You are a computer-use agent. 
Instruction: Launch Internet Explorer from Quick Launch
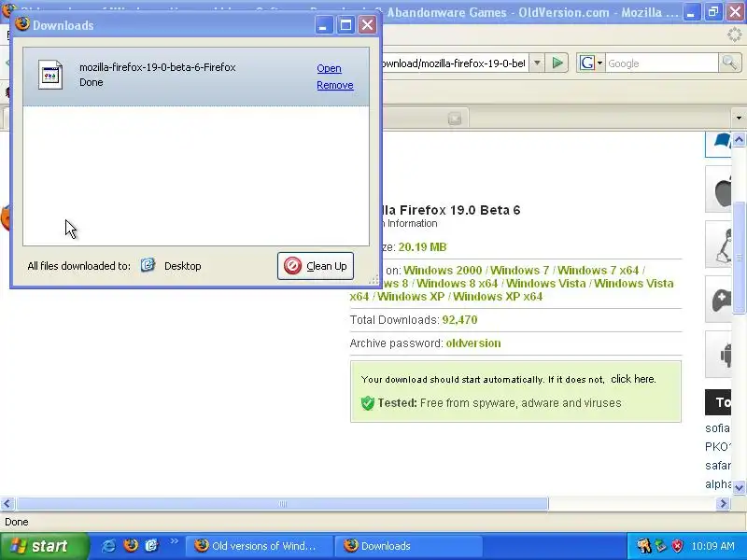(x=108, y=546)
